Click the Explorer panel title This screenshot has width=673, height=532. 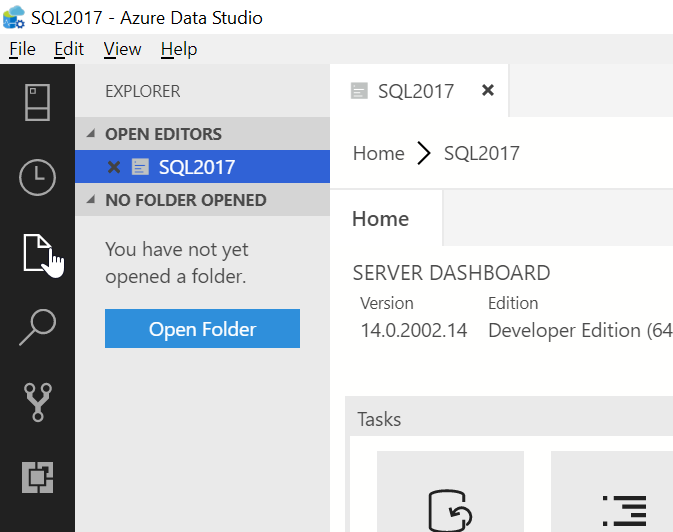(x=143, y=91)
